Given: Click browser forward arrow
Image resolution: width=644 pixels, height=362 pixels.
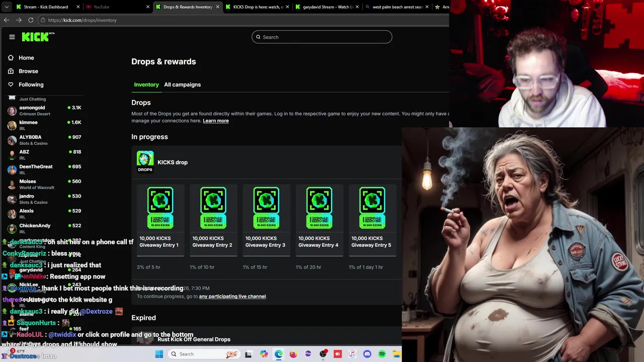Looking at the screenshot, I should click(19, 20).
